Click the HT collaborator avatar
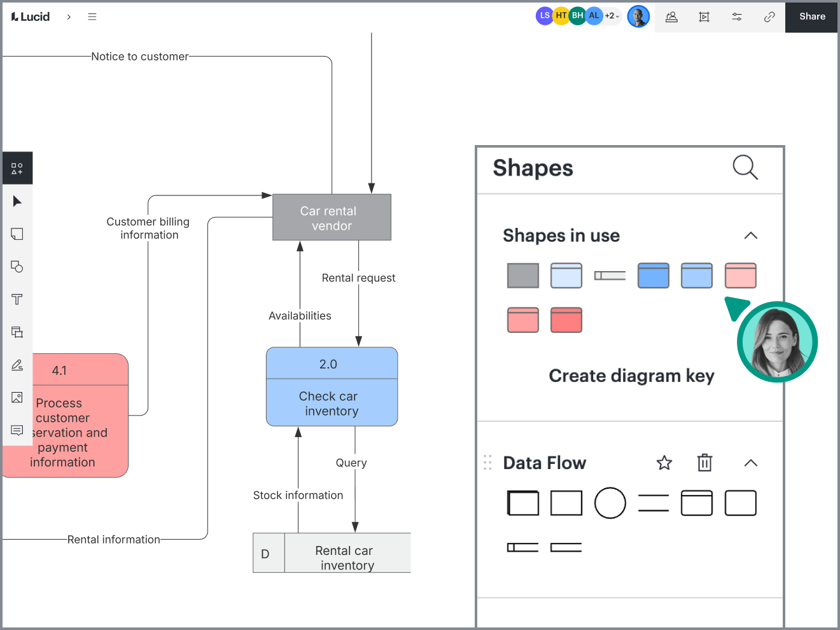The image size is (840, 630). click(561, 16)
